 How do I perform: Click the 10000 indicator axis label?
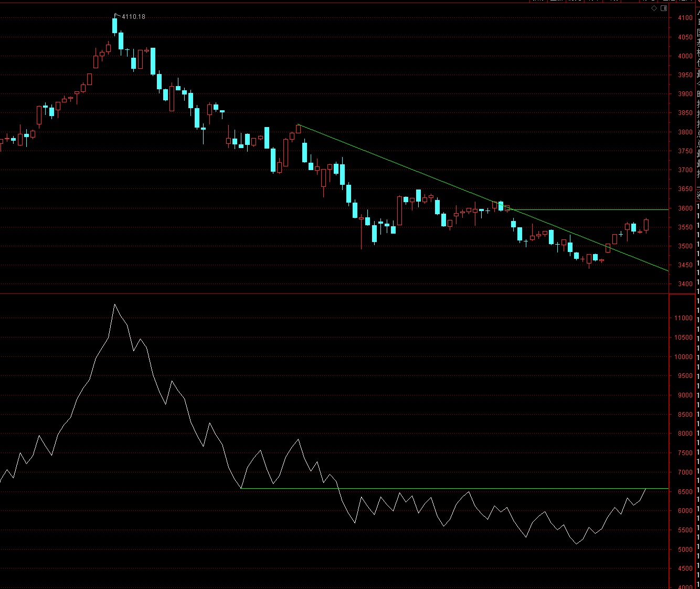[683, 357]
